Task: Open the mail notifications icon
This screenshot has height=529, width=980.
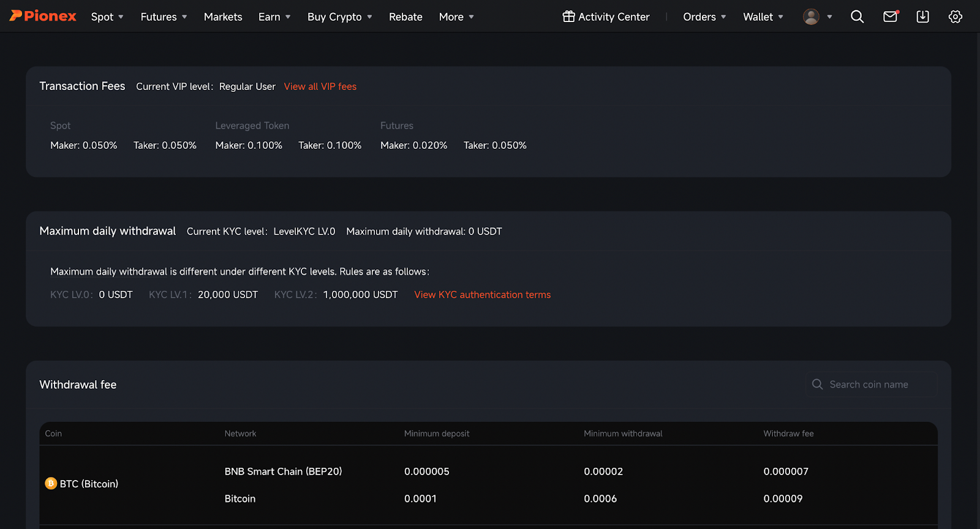Action: coord(890,17)
